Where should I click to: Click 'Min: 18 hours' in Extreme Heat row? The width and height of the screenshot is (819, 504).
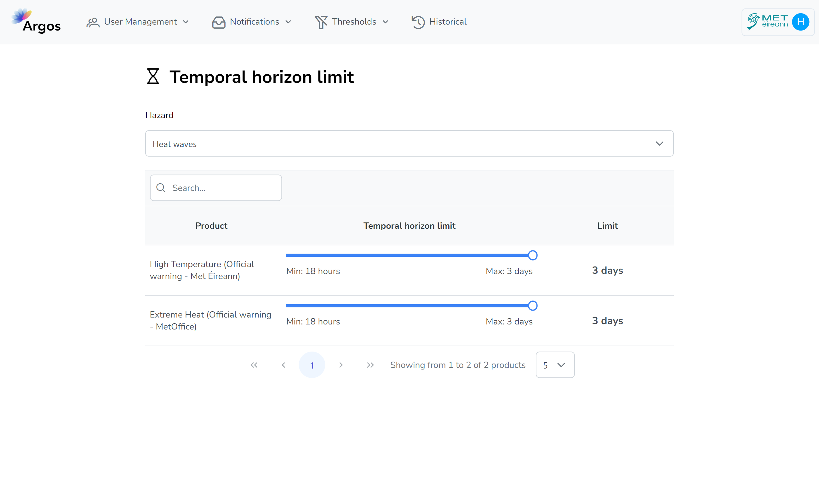coord(313,321)
